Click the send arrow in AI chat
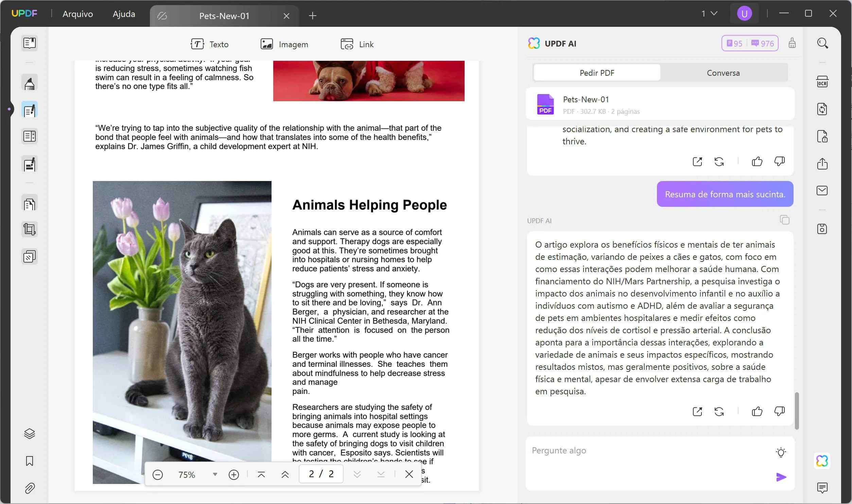Viewport: 852px width, 504px height. [781, 477]
